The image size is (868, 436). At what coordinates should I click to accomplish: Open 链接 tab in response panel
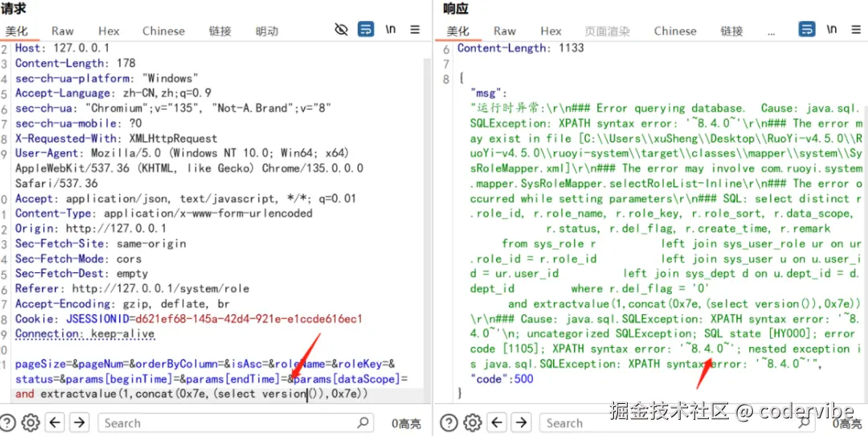click(731, 31)
